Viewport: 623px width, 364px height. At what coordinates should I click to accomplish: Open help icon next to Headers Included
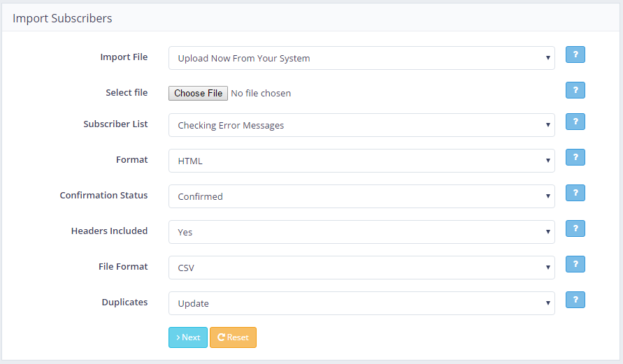(x=575, y=228)
